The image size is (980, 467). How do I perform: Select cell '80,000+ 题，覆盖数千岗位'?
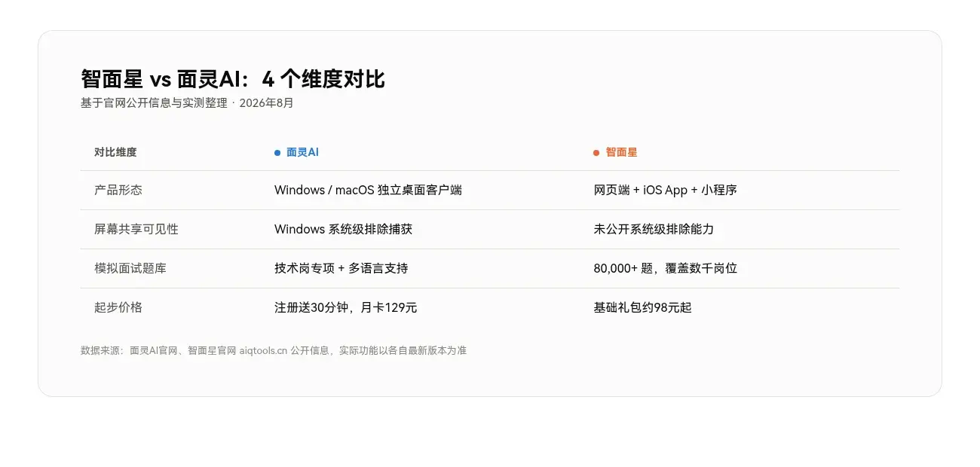tap(665, 269)
